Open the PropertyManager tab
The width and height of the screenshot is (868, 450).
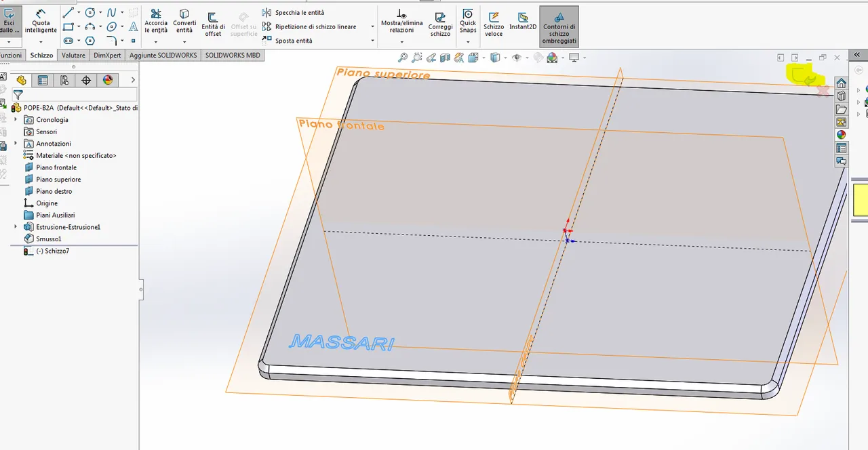point(43,80)
